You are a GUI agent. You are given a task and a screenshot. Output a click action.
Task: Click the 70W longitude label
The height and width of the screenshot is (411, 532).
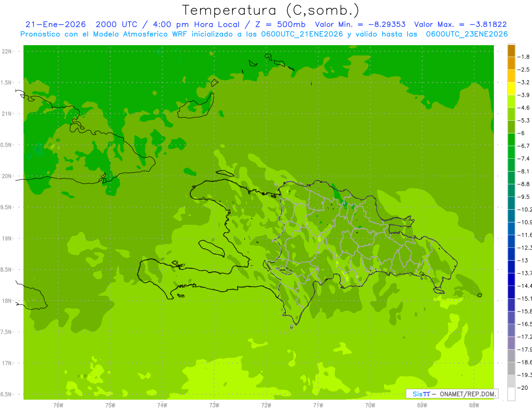coord(370,405)
